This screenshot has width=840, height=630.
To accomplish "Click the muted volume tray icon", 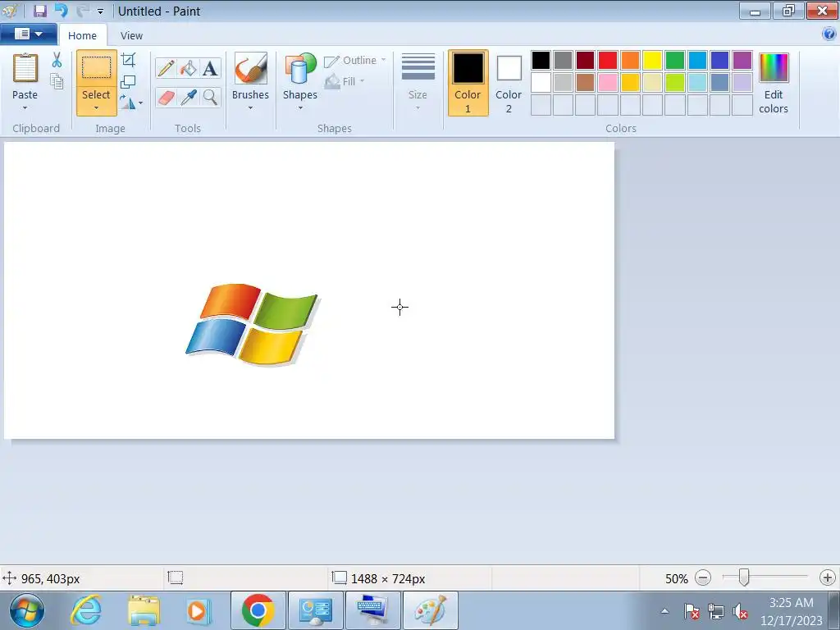I will point(741,610).
